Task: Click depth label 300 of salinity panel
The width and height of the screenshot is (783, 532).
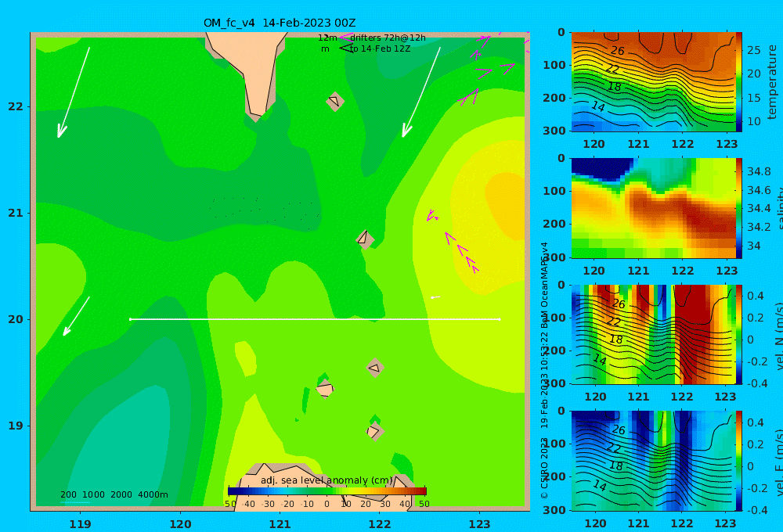Action: (x=554, y=257)
